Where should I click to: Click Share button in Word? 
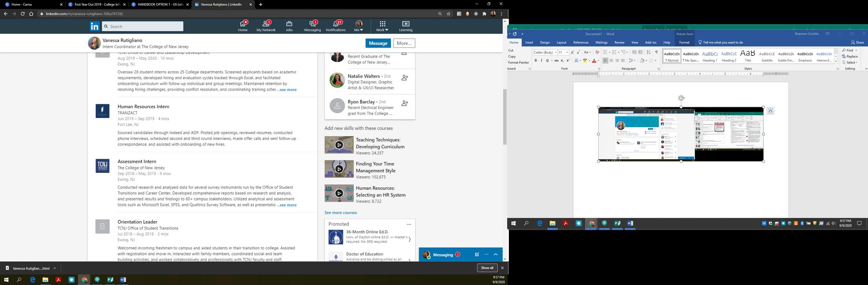(x=857, y=42)
